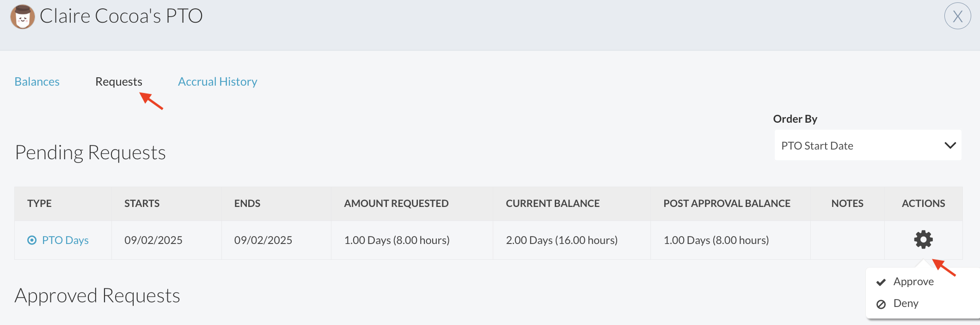Close the PTO dialog with X

(957, 16)
